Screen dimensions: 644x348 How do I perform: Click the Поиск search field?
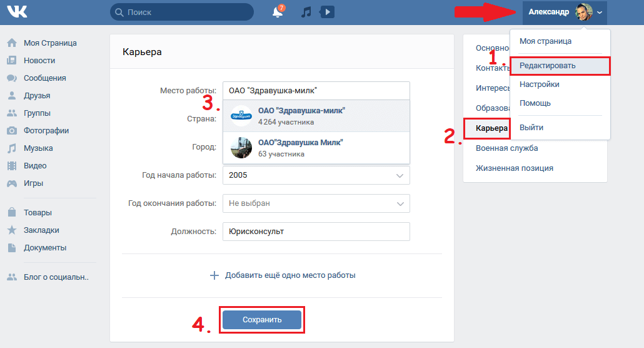point(182,12)
